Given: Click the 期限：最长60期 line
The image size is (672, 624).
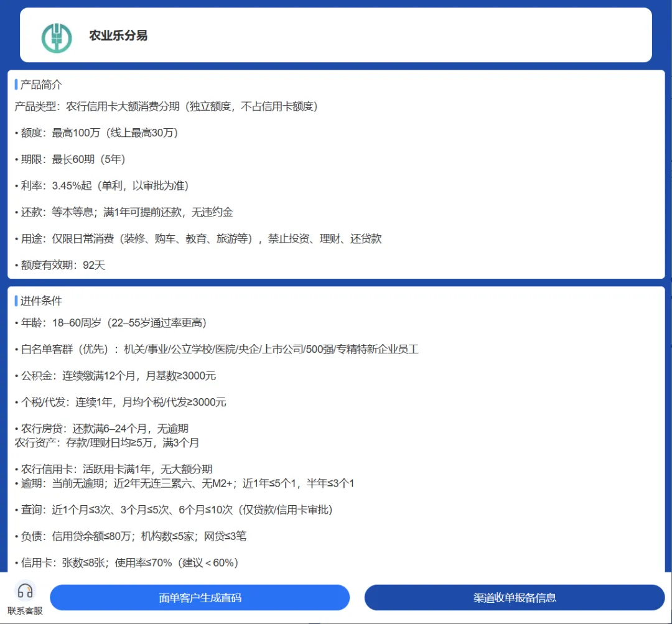Looking at the screenshot, I should click(70, 159).
